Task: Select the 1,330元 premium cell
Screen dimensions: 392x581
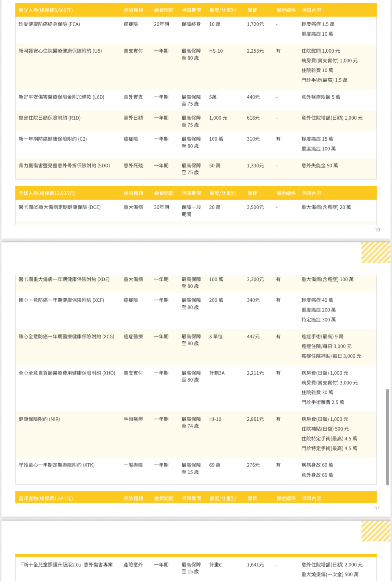Action: pyautogui.click(x=255, y=165)
